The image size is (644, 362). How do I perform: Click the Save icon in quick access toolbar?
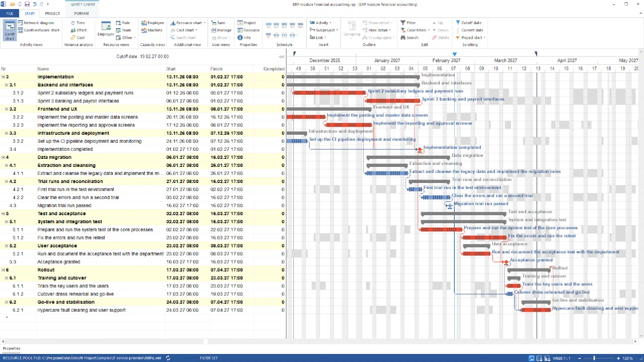tap(27, 4)
